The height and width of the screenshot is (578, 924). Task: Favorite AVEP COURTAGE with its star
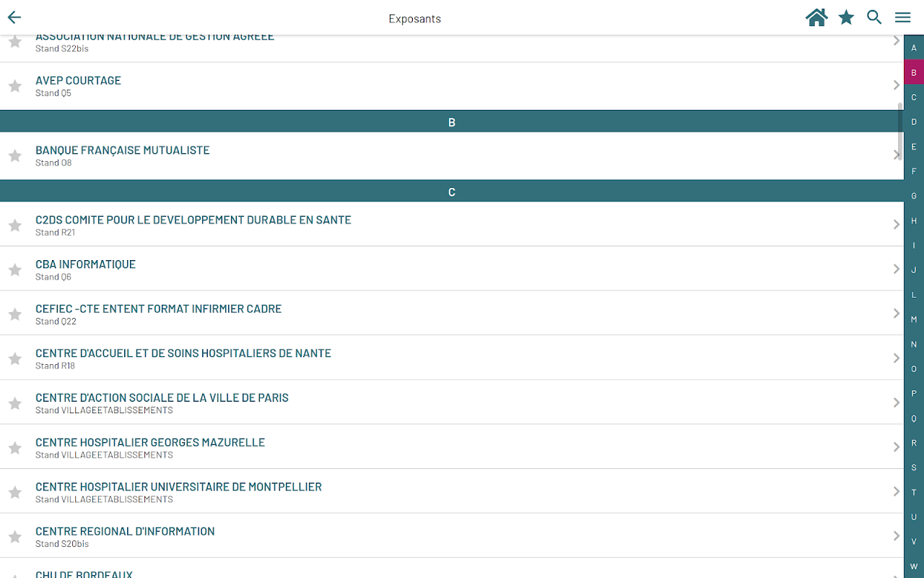14,86
